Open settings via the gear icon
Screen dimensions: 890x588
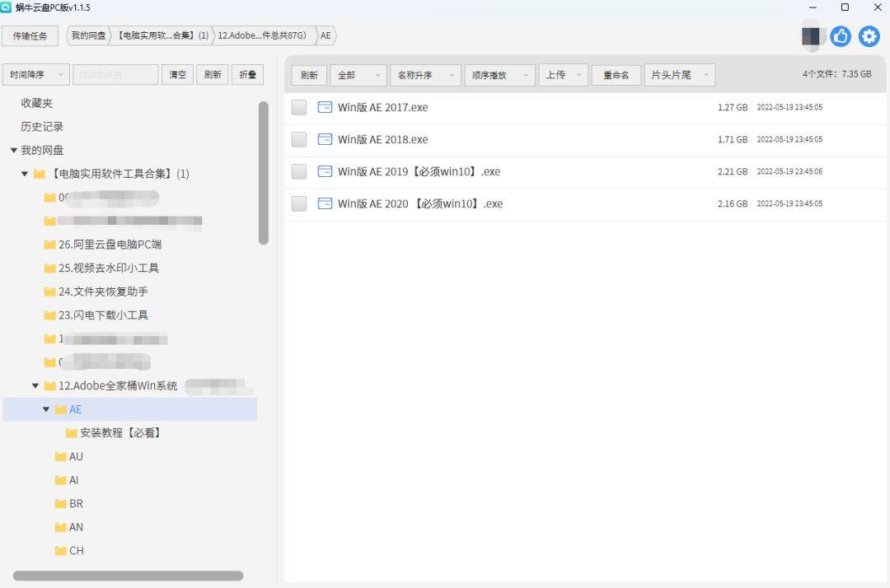869,36
